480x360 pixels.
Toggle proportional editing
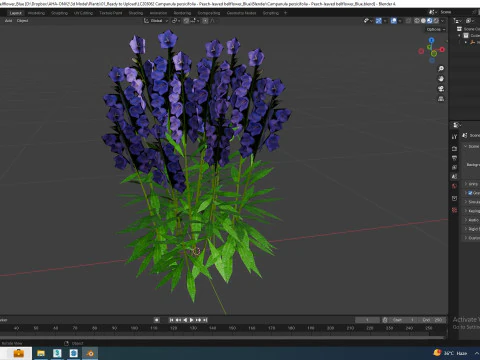[x=205, y=21]
